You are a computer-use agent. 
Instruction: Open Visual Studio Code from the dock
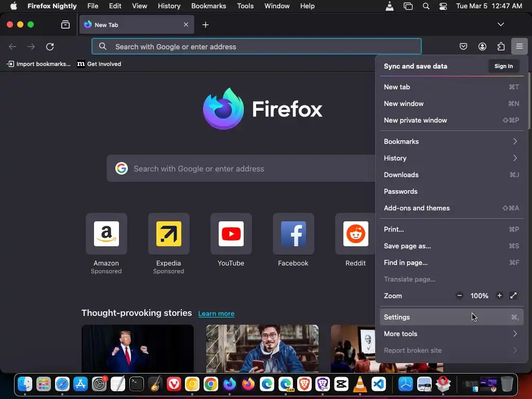point(379,384)
